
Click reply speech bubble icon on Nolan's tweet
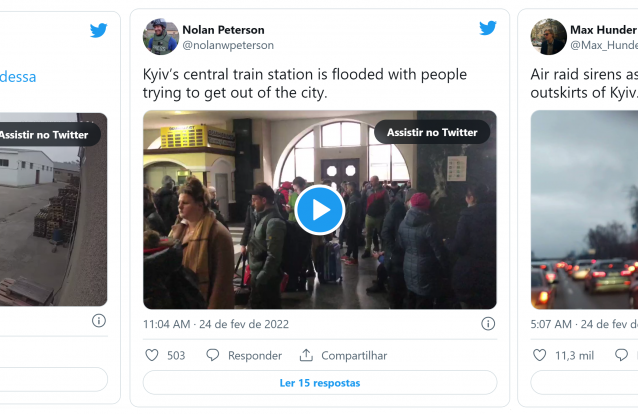point(213,355)
